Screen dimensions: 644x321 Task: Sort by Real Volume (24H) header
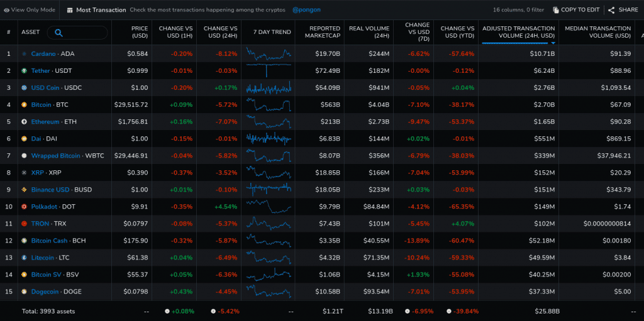[369, 32]
